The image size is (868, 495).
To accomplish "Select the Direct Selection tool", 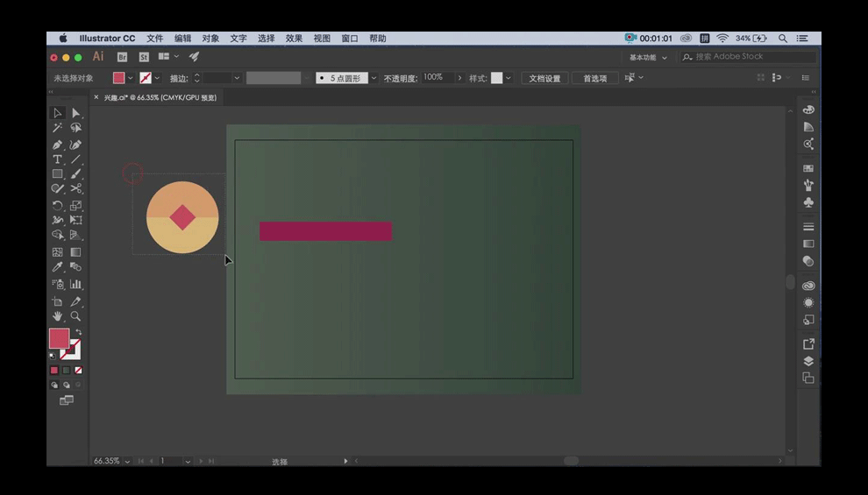I will [x=75, y=113].
